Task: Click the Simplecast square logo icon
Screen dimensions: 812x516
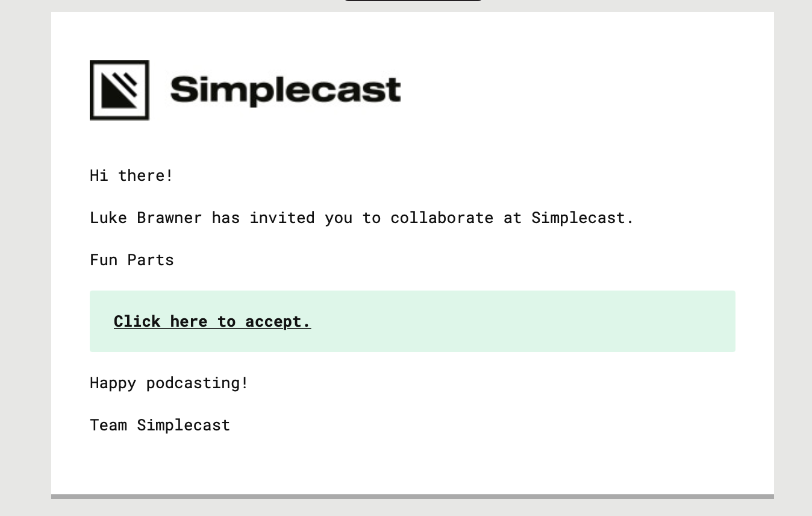Action: (119, 90)
